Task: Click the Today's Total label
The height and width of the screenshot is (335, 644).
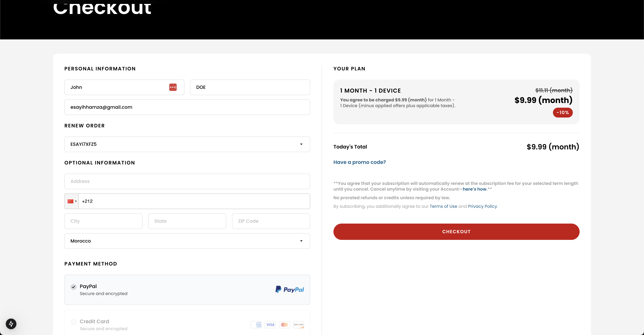Action: [x=350, y=147]
